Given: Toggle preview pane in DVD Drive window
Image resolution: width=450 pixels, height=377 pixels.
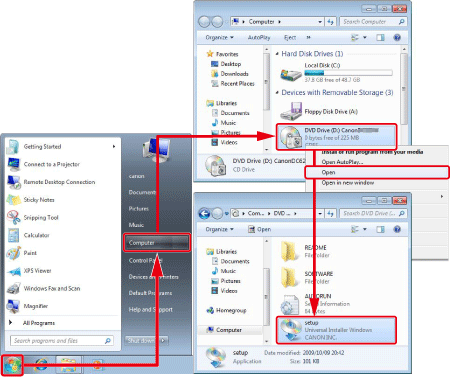Looking at the screenshot, I should tap(380, 229).
